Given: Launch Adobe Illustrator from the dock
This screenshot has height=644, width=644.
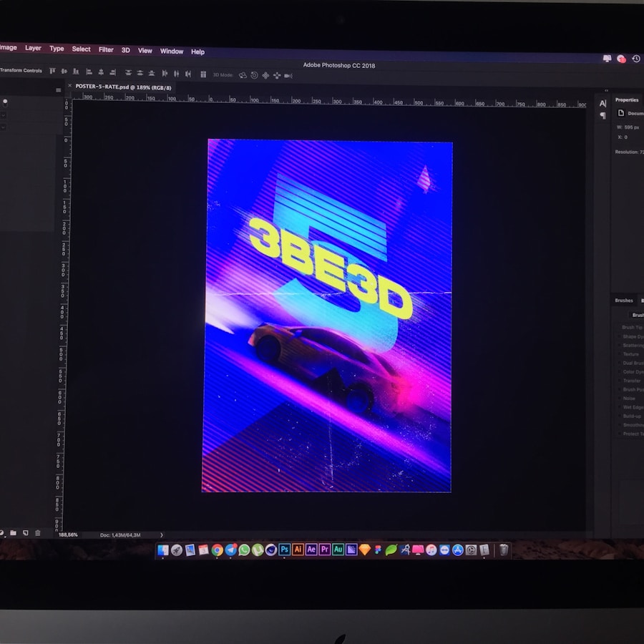Looking at the screenshot, I should pyautogui.click(x=298, y=550).
